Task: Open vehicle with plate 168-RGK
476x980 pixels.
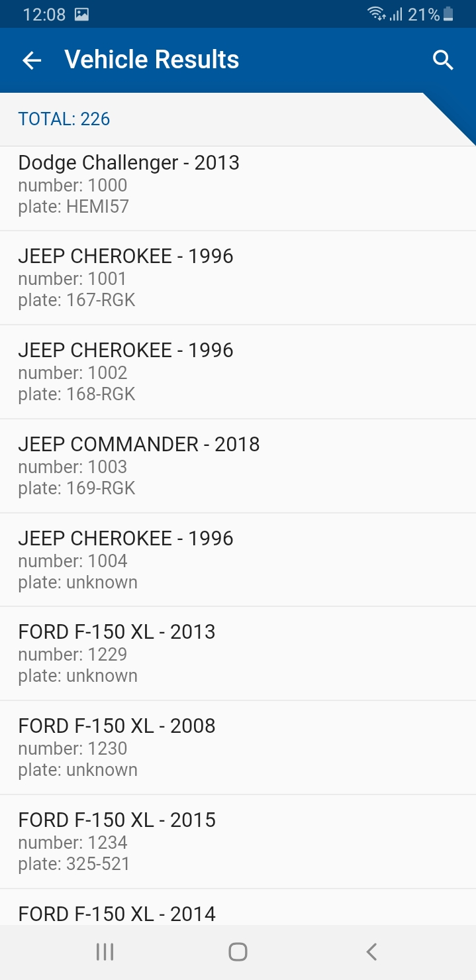Action: tap(238, 372)
